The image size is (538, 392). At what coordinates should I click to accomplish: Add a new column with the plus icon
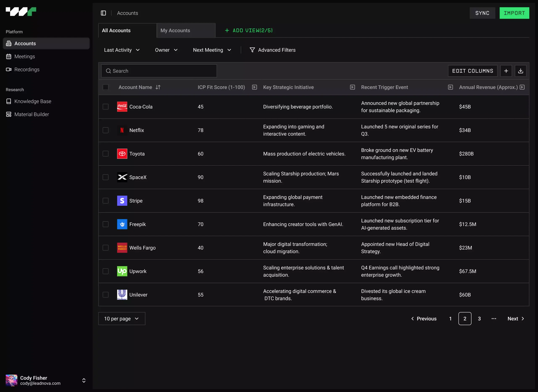(506, 71)
